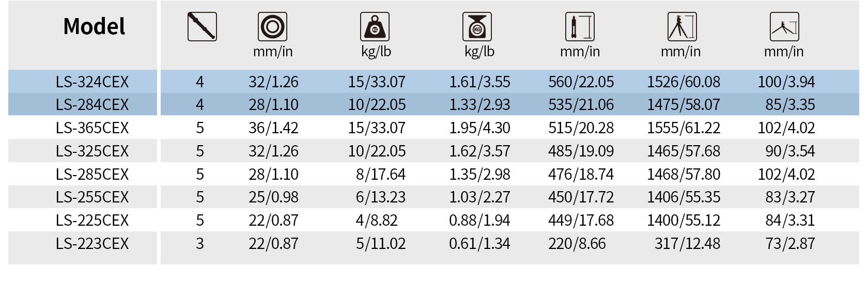Click the minimum height tripod icon
This screenshot has width=868, height=297.
coord(784,27)
